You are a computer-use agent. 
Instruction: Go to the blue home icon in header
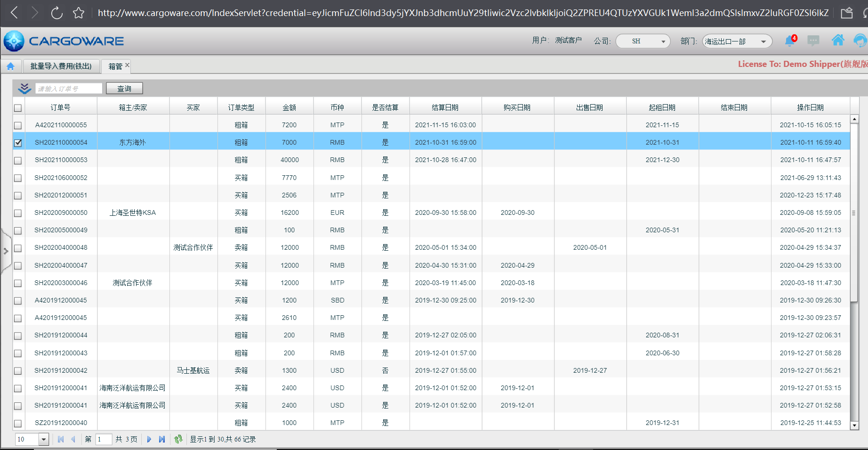click(x=837, y=41)
